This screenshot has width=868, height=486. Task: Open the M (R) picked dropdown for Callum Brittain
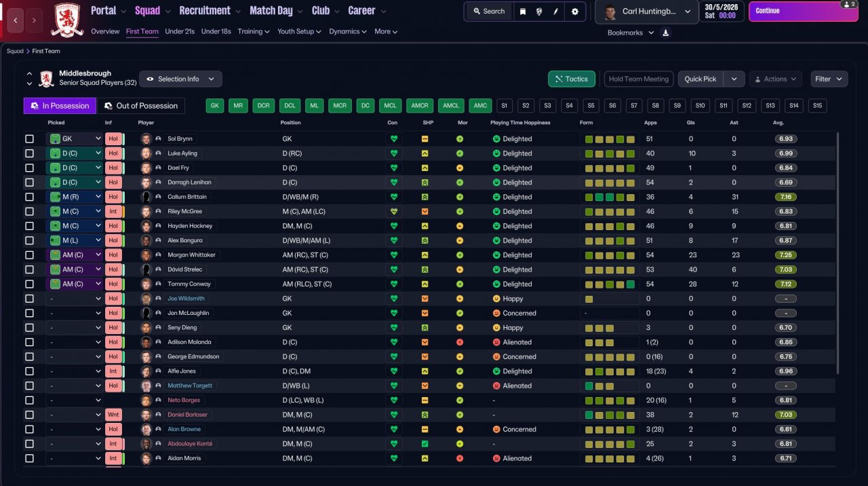pyautogui.click(x=75, y=197)
